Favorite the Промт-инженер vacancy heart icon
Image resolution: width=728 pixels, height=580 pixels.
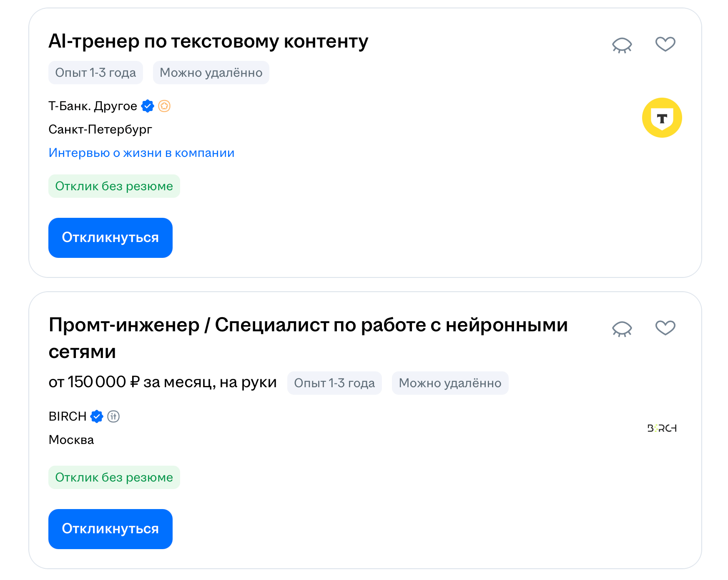[x=665, y=328]
